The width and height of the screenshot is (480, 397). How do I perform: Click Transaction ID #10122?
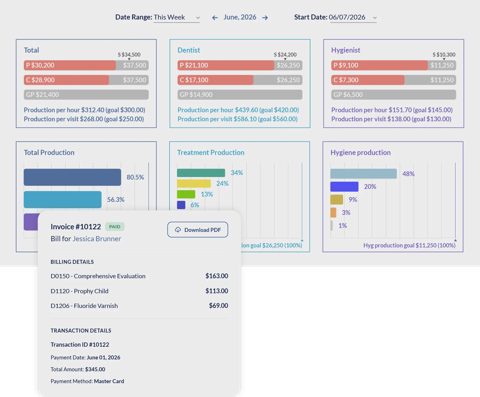80,345
